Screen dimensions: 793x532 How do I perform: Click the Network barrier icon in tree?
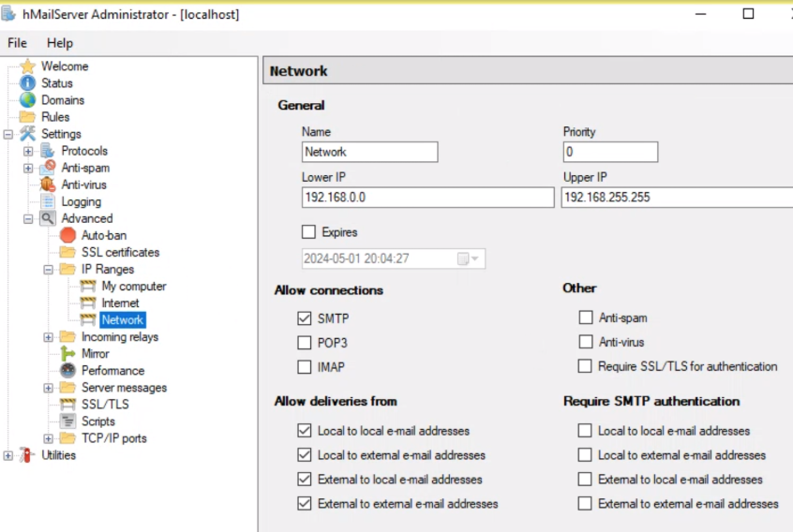click(88, 319)
